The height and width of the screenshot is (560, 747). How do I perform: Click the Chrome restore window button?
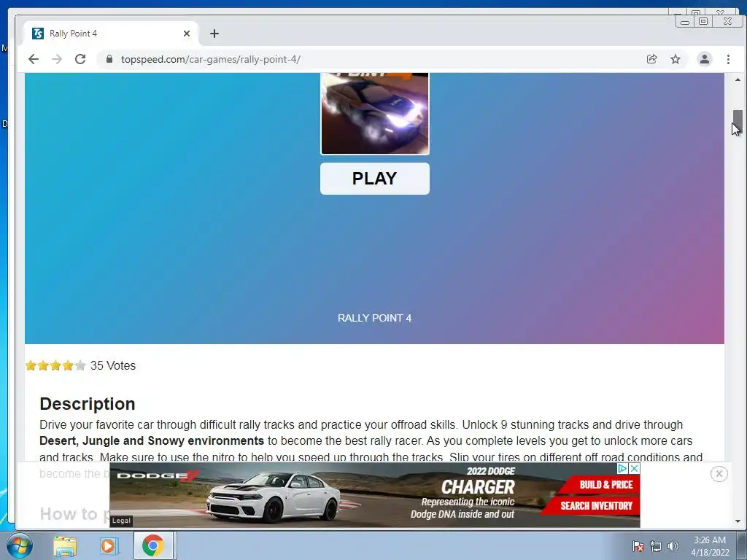(x=703, y=21)
